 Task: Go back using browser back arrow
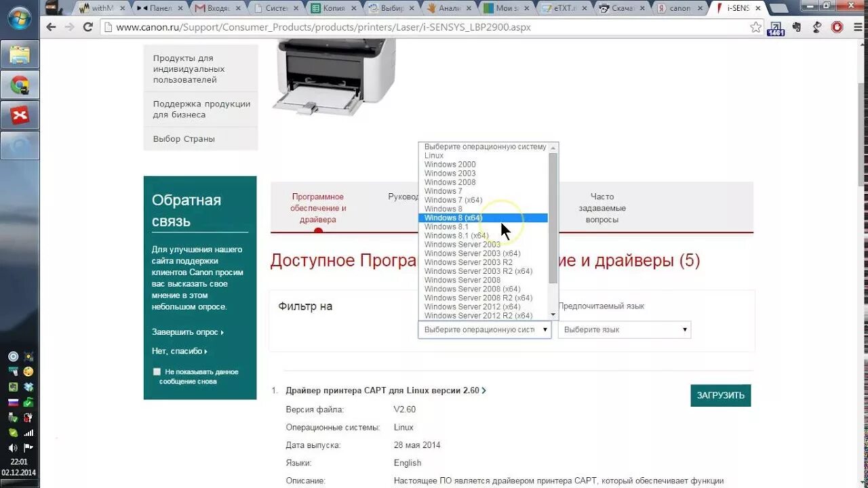tap(51, 27)
